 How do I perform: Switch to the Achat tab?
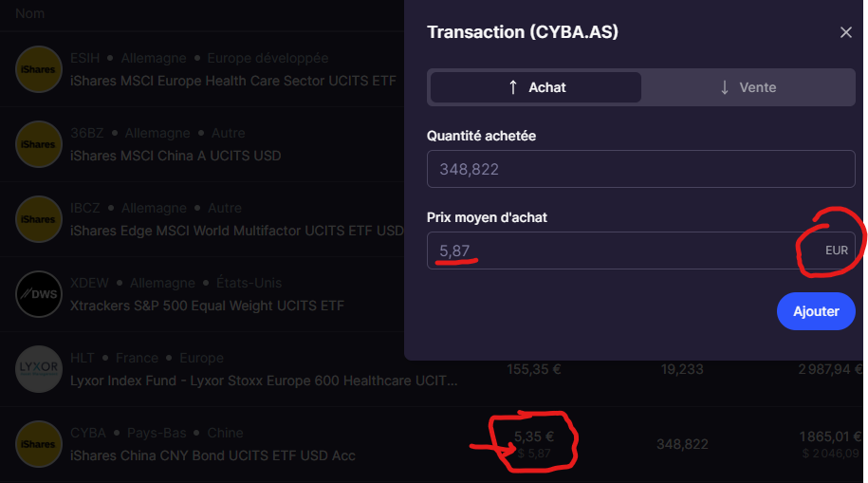[536, 87]
